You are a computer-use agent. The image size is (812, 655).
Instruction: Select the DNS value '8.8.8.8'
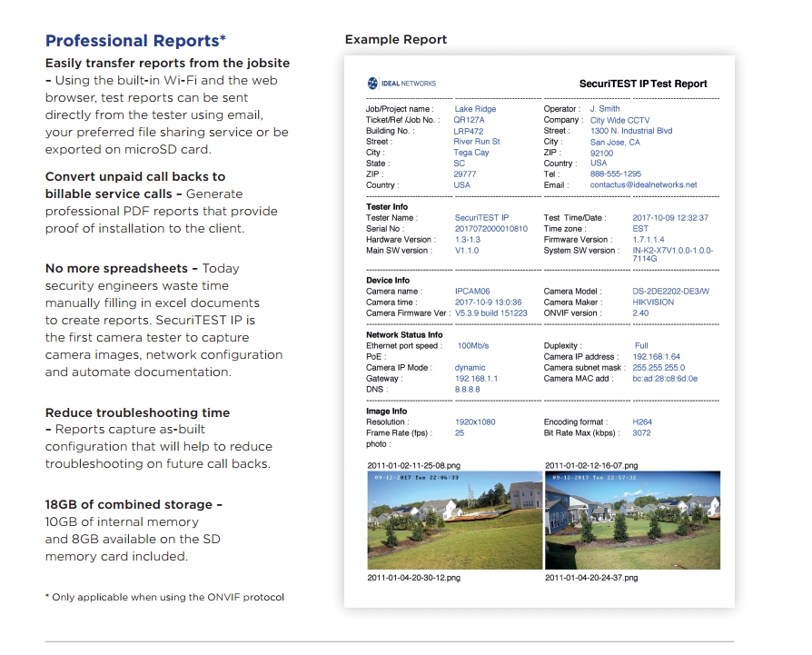(x=467, y=390)
